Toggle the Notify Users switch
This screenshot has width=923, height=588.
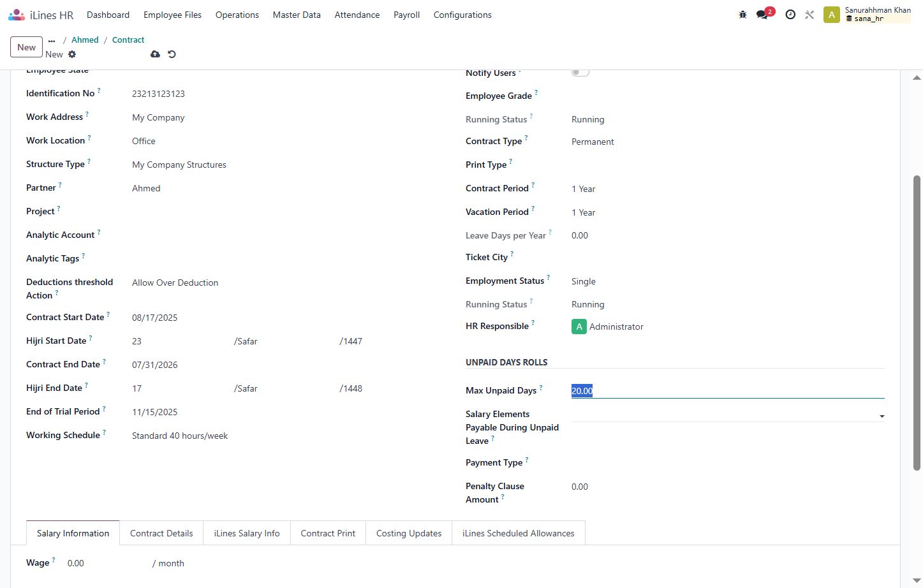click(x=580, y=72)
